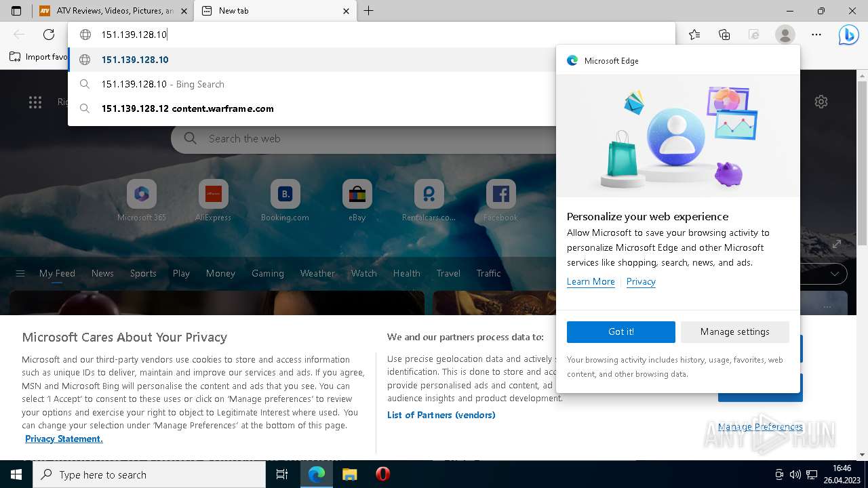Viewport: 868px width, 488px height.
Task: Click the background expand arrows icon
Action: (x=836, y=244)
